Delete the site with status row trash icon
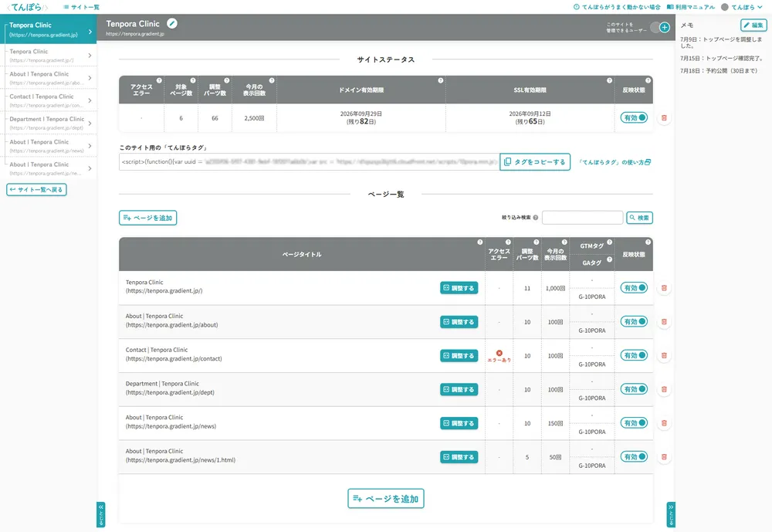 [664, 118]
